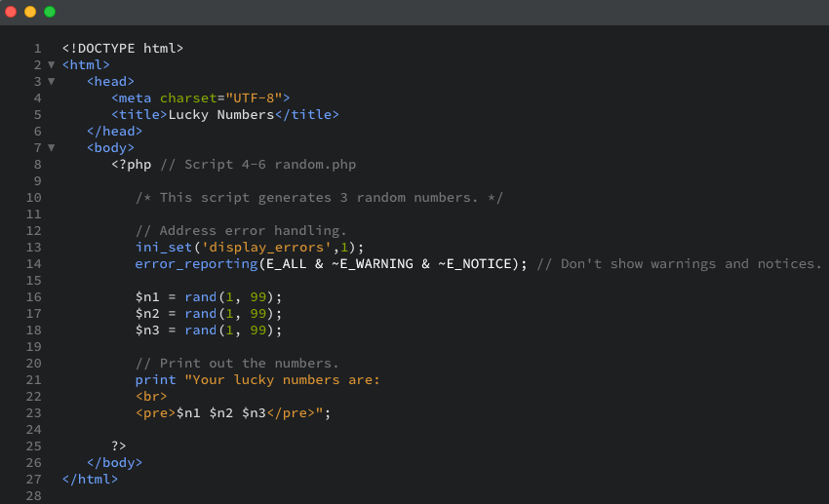Click the '// Print out the numbers.' comment

click(x=237, y=364)
